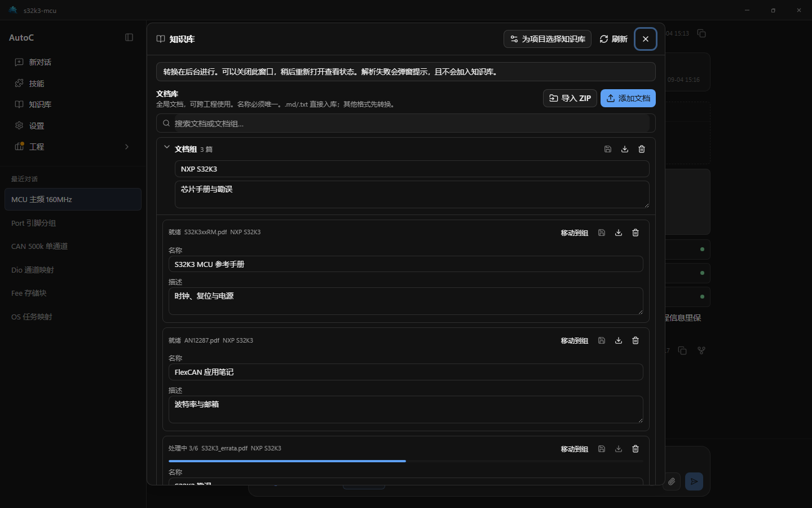Viewport: 812px width, 508px height.
Task: Click 为项目选择知识库 button
Action: [x=548, y=39]
